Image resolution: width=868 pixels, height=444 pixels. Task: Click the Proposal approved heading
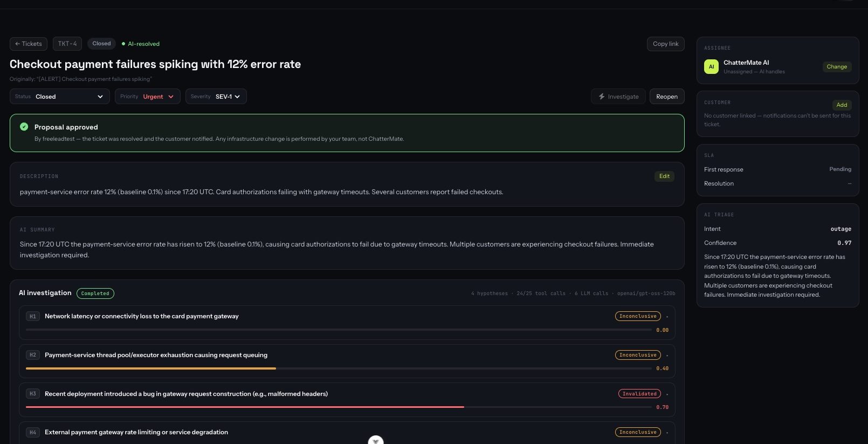click(66, 127)
